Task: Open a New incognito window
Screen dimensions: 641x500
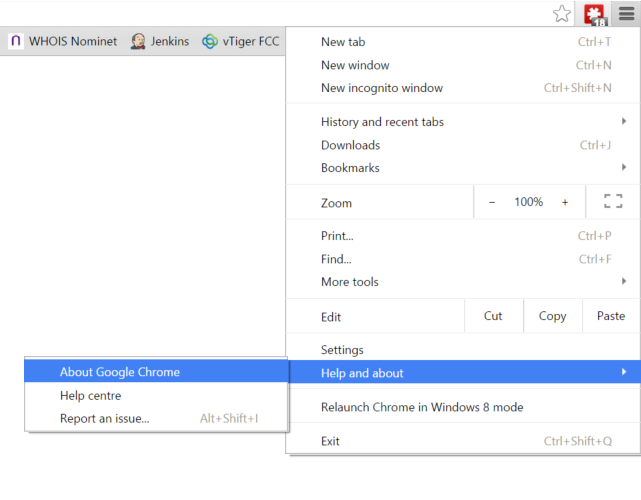Action: coord(463,88)
